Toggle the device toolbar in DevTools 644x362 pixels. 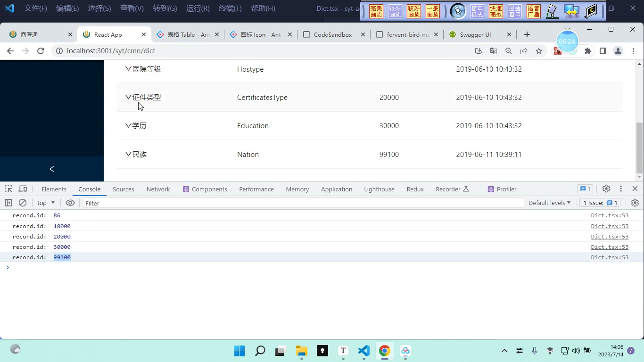click(x=23, y=189)
